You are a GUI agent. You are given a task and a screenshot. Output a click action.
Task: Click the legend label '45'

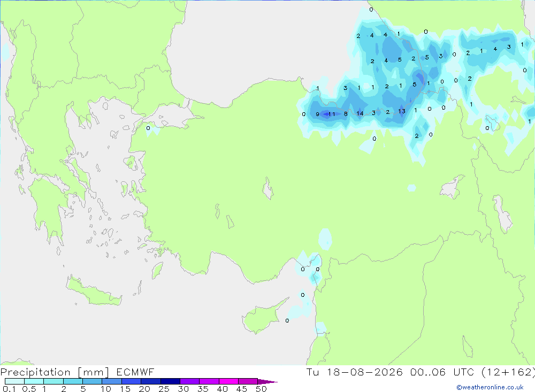point(242,389)
